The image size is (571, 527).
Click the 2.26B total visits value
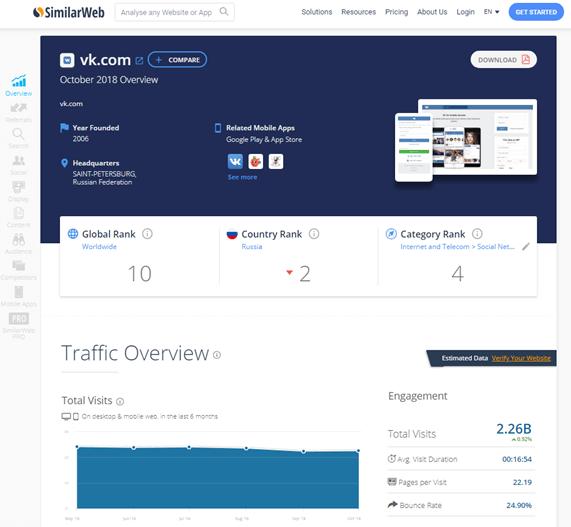(x=514, y=429)
